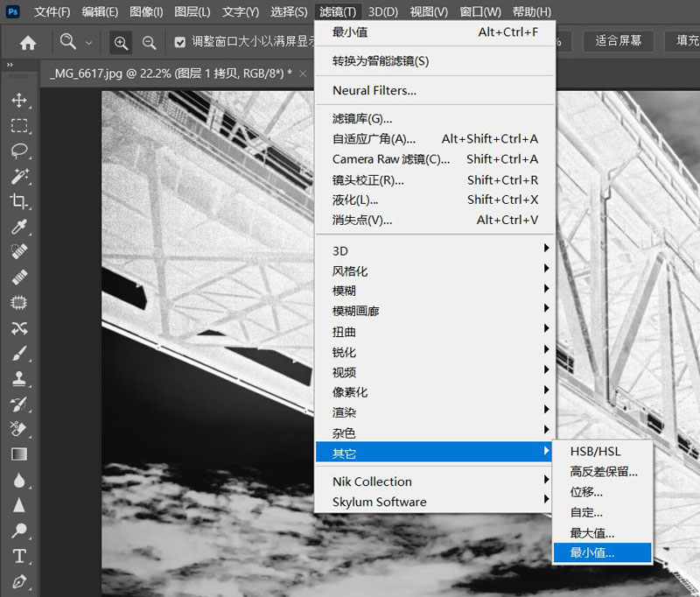Expand the 模糊画廊 filter submenu
Viewport: 700px width, 597px height.
tap(435, 311)
